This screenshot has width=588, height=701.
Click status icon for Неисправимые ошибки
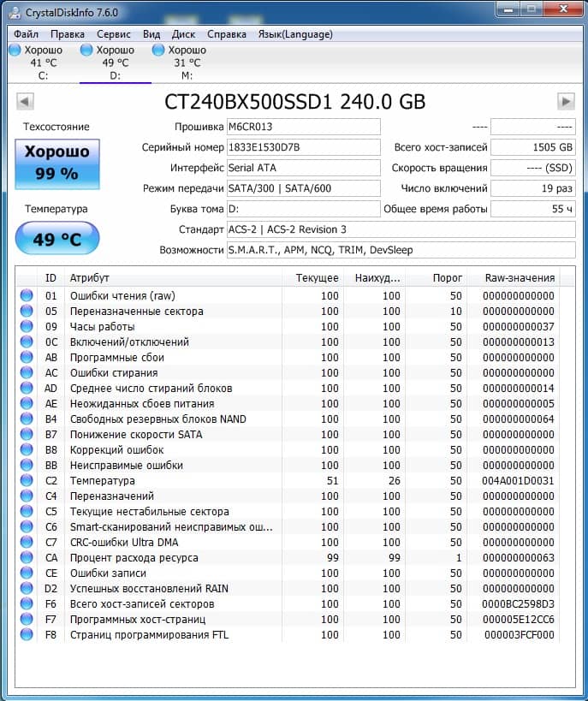coord(27,465)
